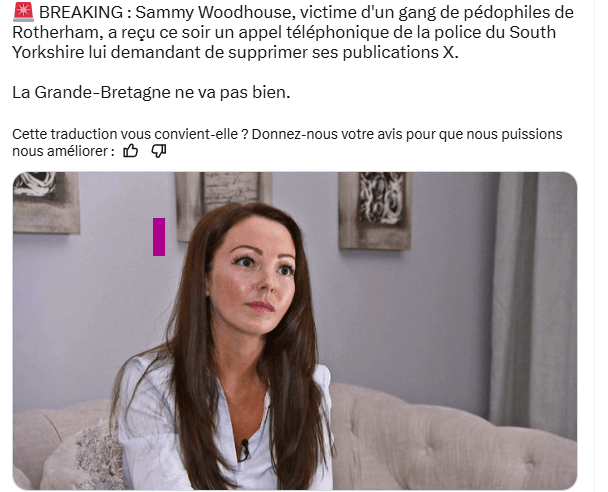Image resolution: width=608 pixels, height=492 pixels.
Task: Click the name "Sammy Woodhouse" in the post
Action: point(213,12)
